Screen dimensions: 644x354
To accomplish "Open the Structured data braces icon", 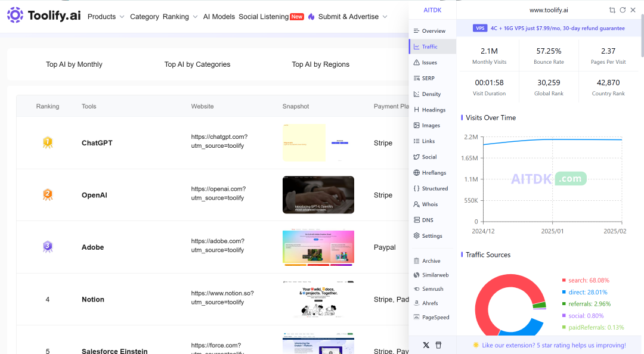I will [x=416, y=188].
